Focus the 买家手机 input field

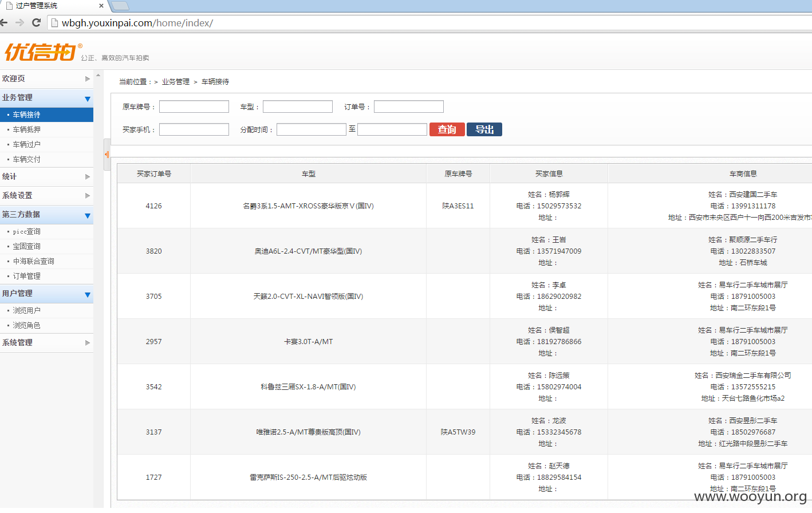tap(194, 129)
